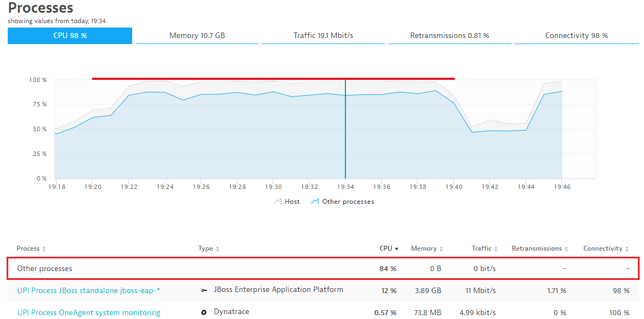Switch to Memory 10.7 GB tab
The height and width of the screenshot is (319, 644).
click(197, 36)
